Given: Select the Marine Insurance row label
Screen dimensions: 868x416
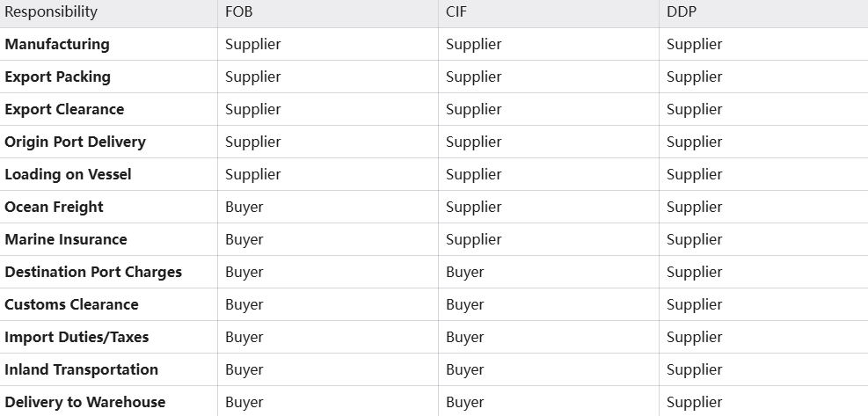Looking at the screenshot, I should (66, 239).
